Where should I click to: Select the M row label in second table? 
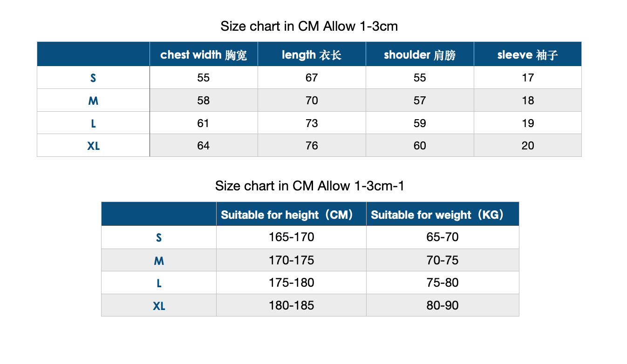[159, 261]
